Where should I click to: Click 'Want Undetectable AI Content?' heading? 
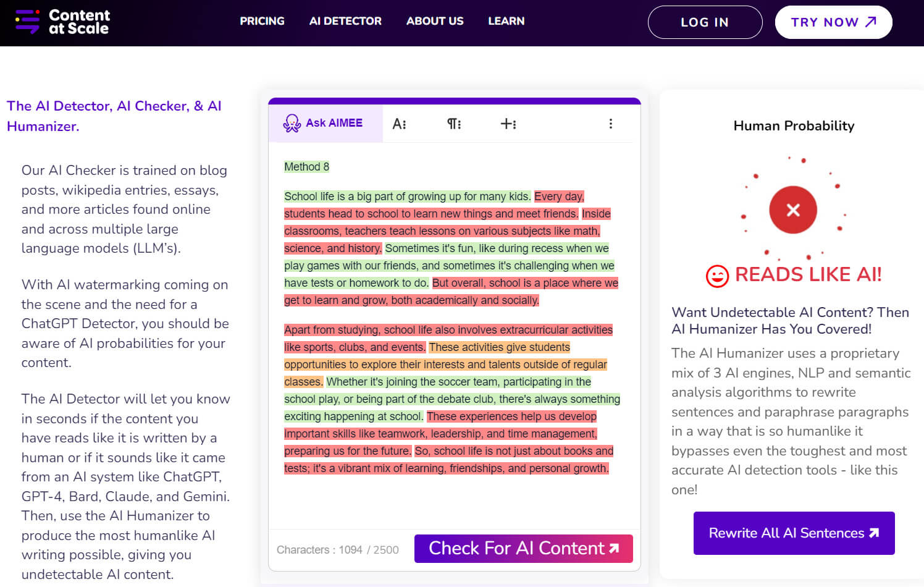[x=791, y=321]
